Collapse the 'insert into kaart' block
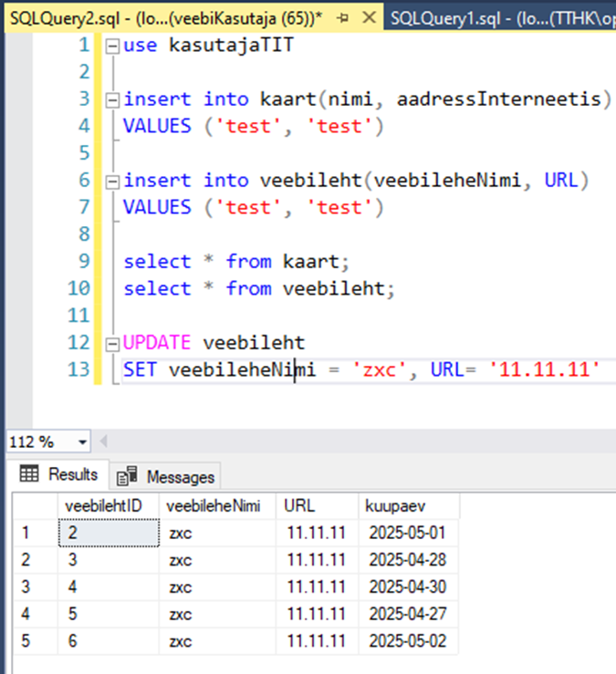 (x=111, y=99)
